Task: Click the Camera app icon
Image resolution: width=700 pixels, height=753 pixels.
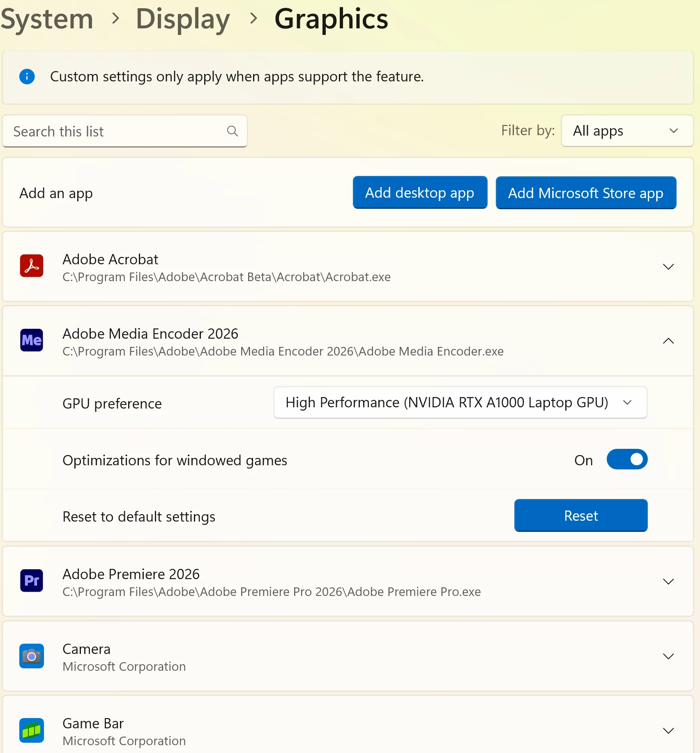Action: 32,656
